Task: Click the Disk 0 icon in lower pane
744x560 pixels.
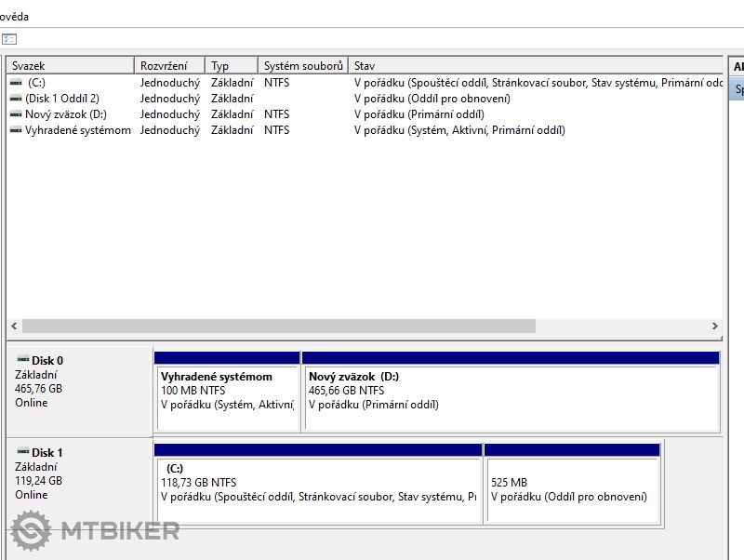Action: [23, 359]
